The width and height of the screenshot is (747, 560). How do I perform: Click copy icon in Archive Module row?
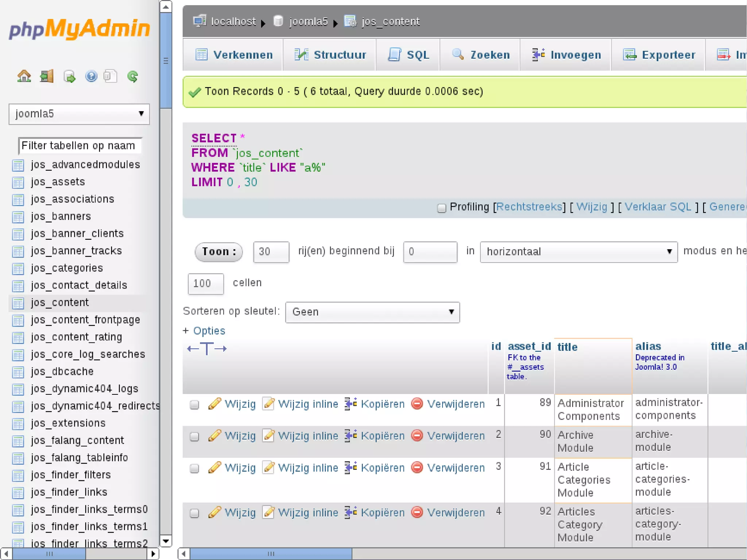point(351,435)
